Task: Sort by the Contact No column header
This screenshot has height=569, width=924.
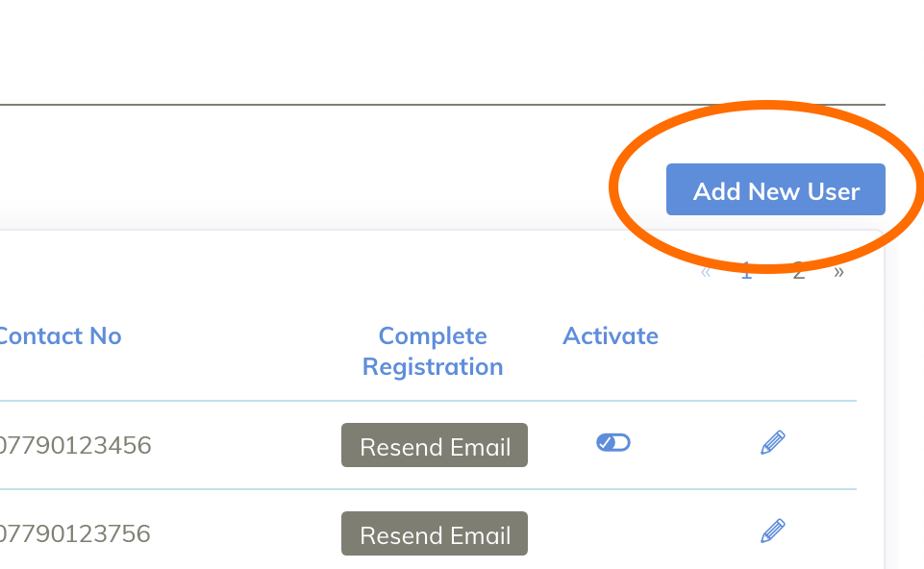Action: 60,335
